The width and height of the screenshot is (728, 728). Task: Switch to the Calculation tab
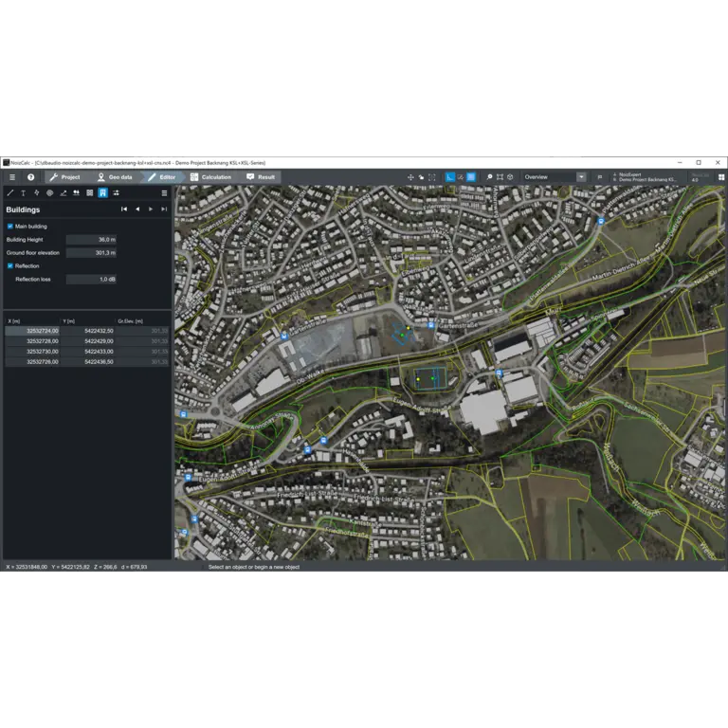211,177
